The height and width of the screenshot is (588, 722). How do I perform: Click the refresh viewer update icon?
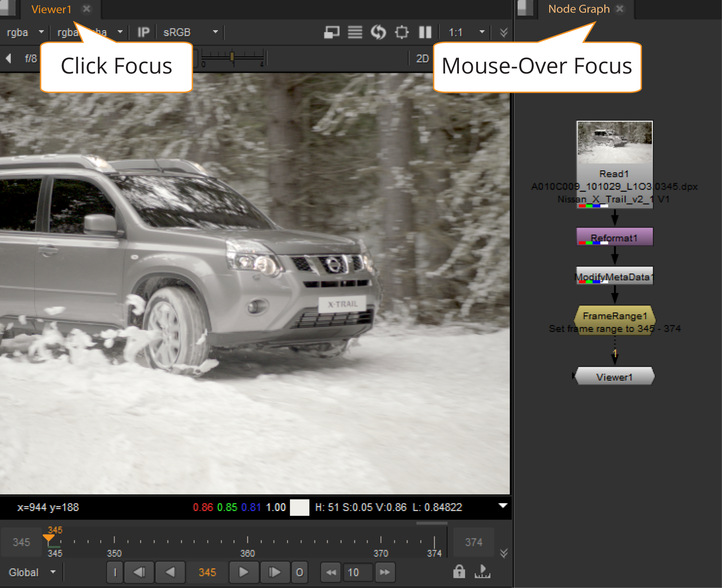click(x=378, y=32)
